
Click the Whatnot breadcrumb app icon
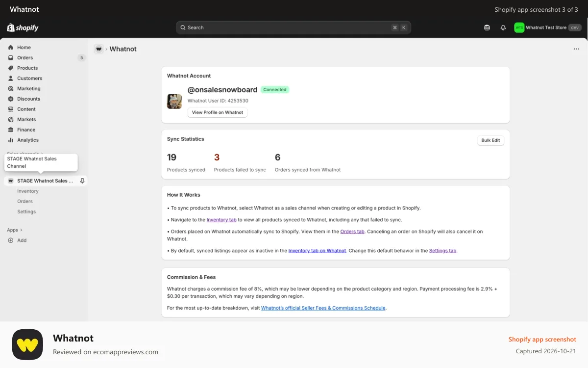[x=99, y=49]
